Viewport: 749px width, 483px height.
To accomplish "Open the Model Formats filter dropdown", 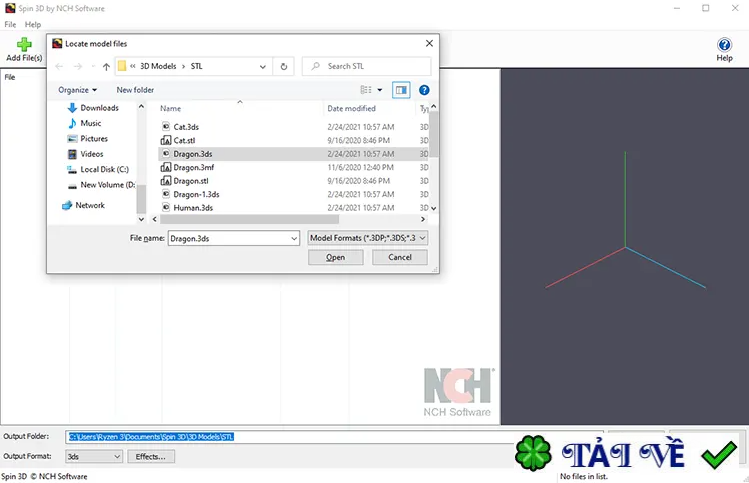I will 368,238.
